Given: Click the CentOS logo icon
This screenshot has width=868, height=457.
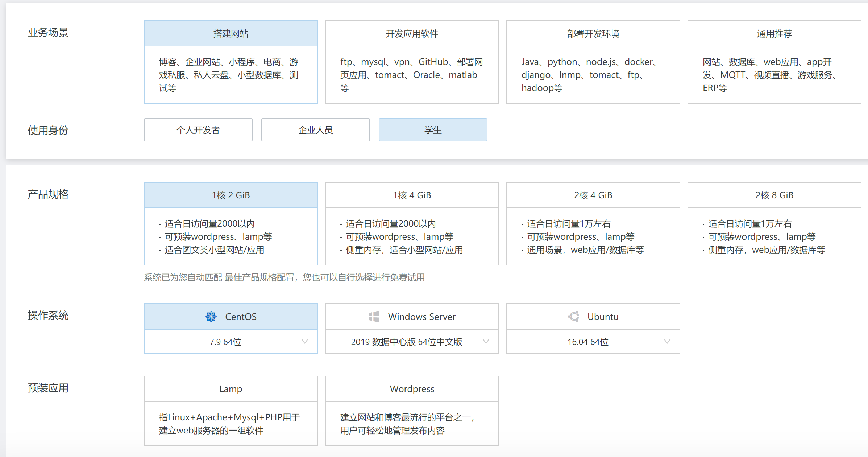Looking at the screenshot, I should coord(211,317).
